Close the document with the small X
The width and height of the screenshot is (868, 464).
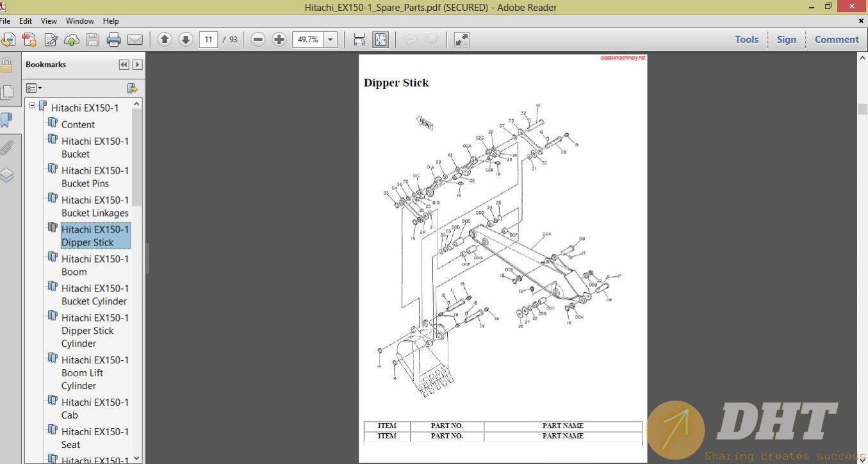(861, 21)
